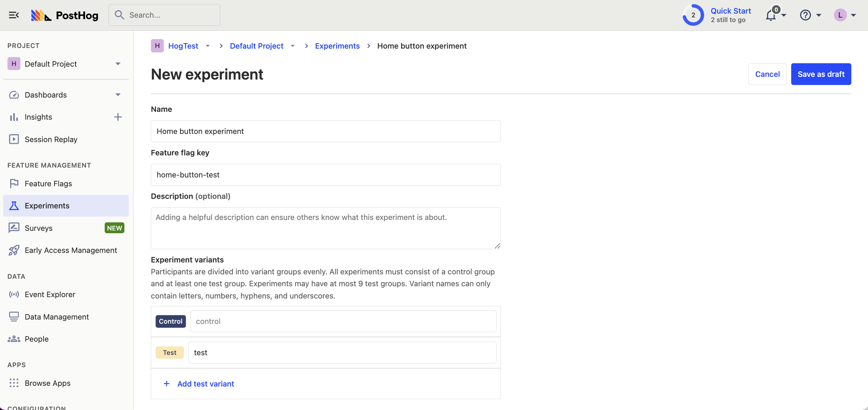Image resolution: width=868 pixels, height=410 pixels.
Task: Click the notifications bell icon
Action: pyautogui.click(x=771, y=15)
